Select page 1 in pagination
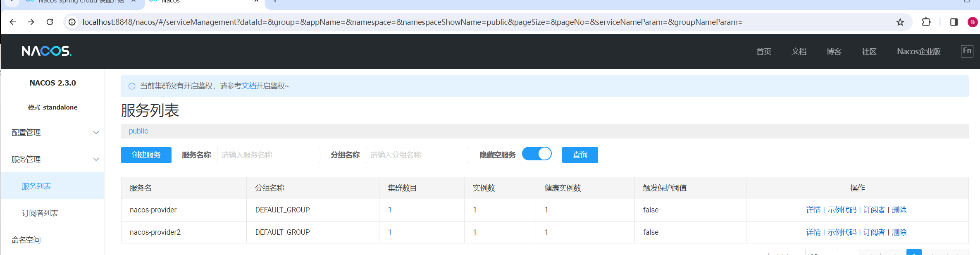 click(x=914, y=252)
